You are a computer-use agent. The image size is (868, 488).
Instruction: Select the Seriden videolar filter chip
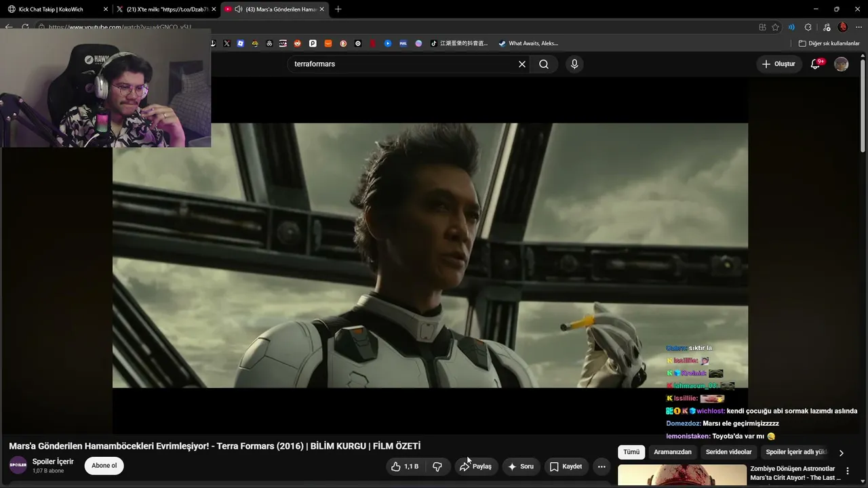tap(729, 452)
